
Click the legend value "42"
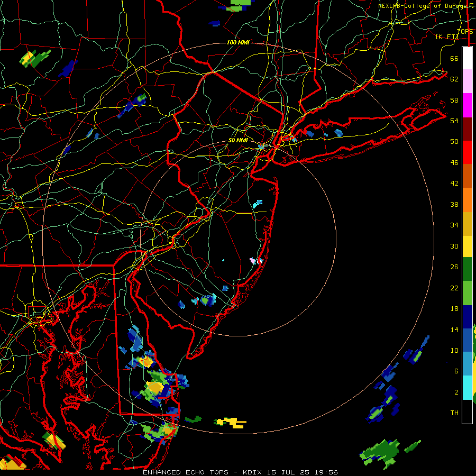click(454, 184)
